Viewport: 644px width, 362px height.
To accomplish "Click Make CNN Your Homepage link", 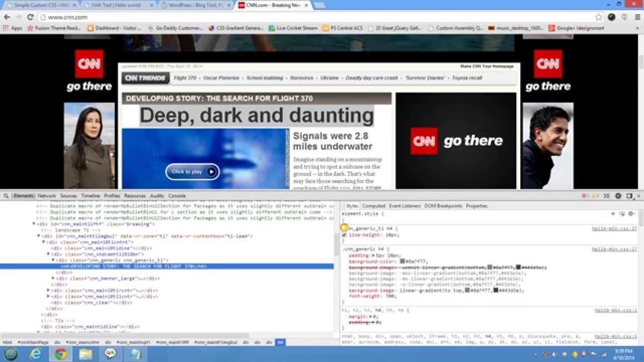I will click(487, 66).
